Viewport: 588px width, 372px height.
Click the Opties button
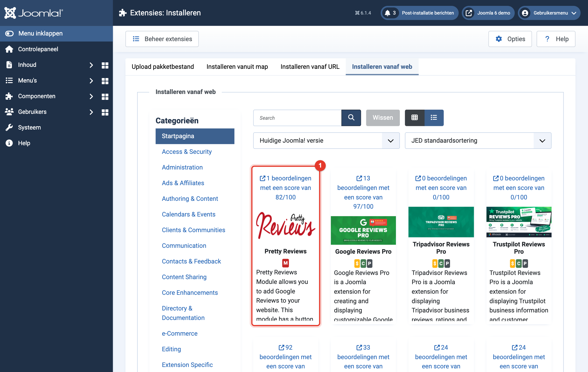510,39
